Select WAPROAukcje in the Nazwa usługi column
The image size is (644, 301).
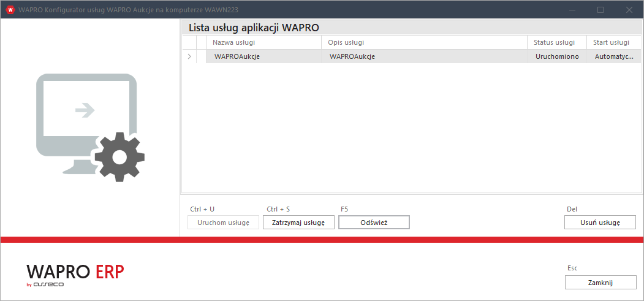263,56
